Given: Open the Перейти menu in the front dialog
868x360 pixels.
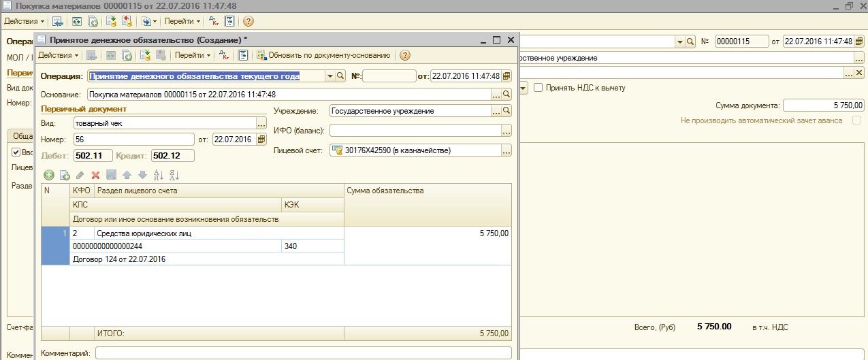Looking at the screenshot, I should 191,55.
